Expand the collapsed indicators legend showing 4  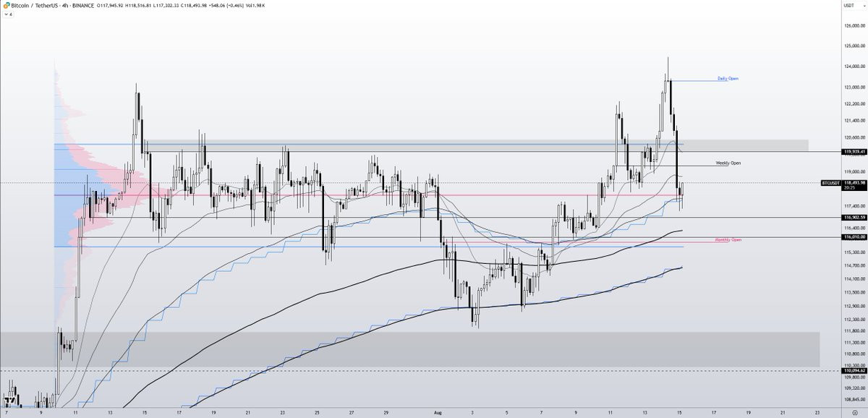point(8,14)
